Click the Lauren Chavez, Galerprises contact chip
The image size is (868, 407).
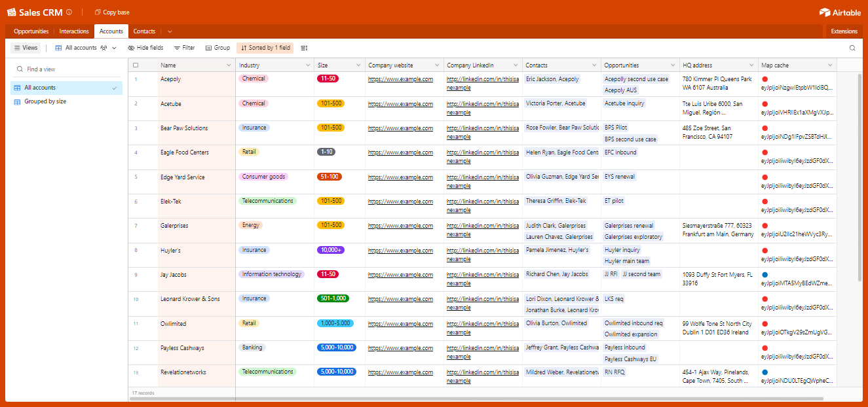559,237
